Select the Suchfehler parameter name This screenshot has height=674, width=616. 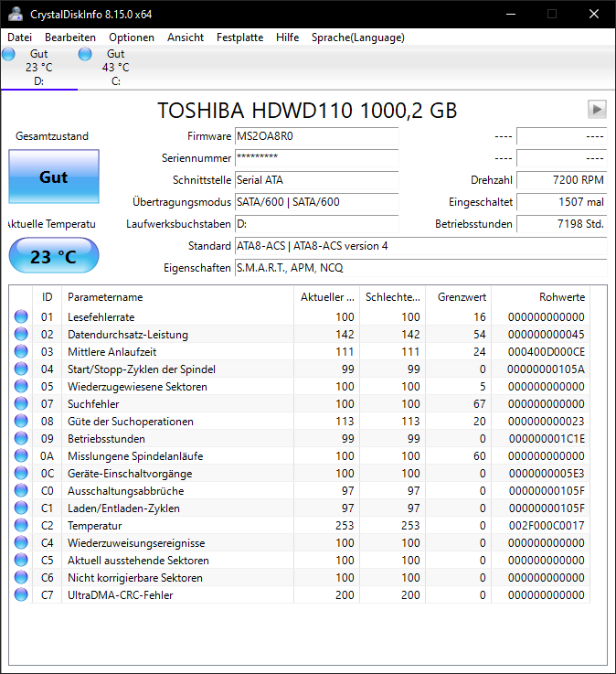(93, 404)
